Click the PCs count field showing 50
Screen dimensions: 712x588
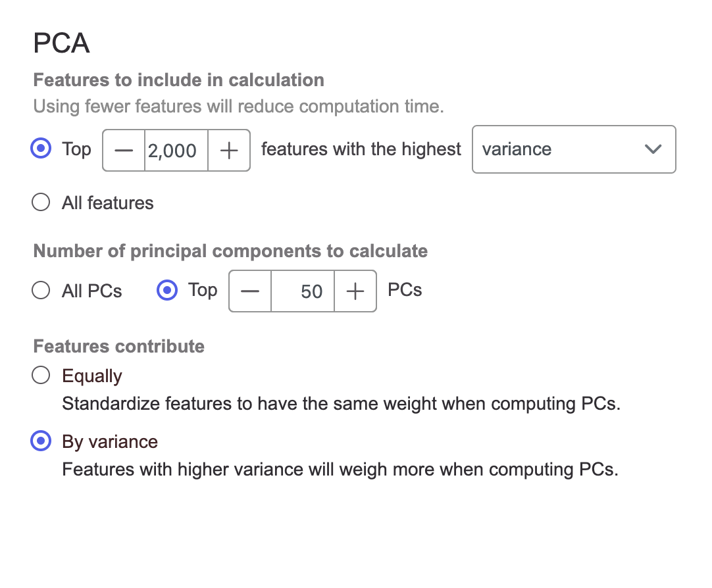303,291
